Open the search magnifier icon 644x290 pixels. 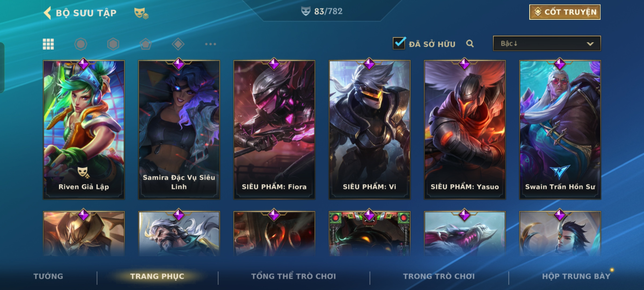point(470,44)
